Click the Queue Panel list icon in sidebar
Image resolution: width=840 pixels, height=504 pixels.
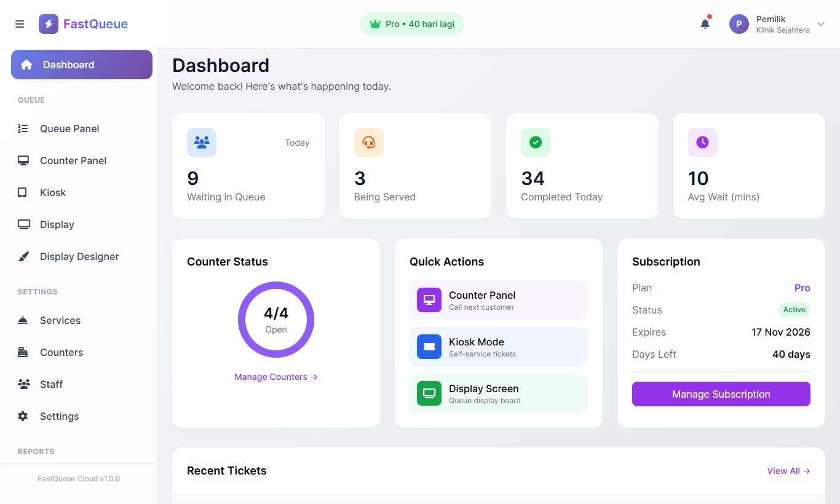(x=23, y=128)
